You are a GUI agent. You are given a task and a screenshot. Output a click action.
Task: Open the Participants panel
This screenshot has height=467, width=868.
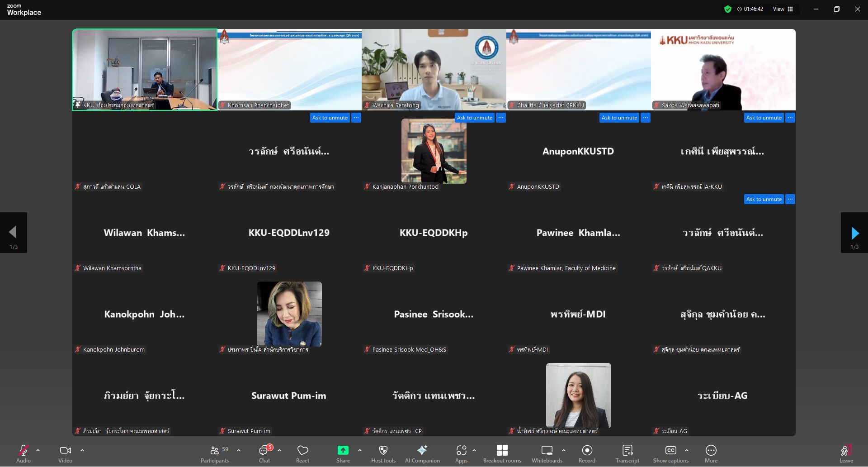point(215,454)
